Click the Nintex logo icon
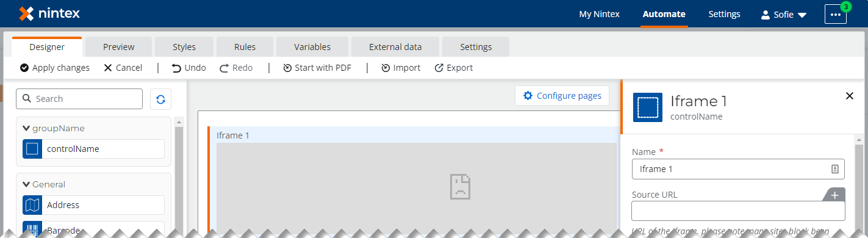 (x=26, y=13)
